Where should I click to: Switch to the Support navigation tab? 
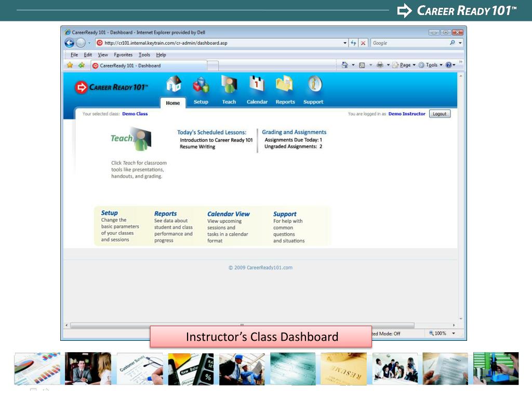[313, 102]
